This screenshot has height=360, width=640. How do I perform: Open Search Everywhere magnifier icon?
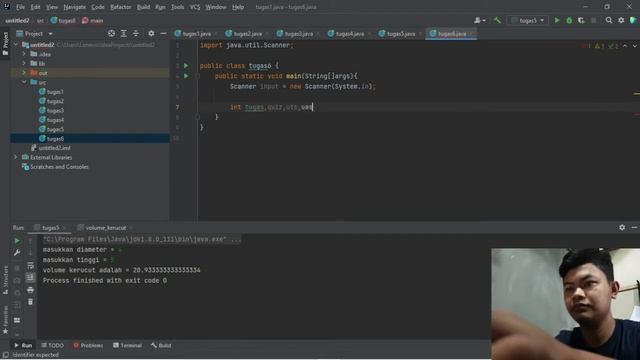[609, 20]
